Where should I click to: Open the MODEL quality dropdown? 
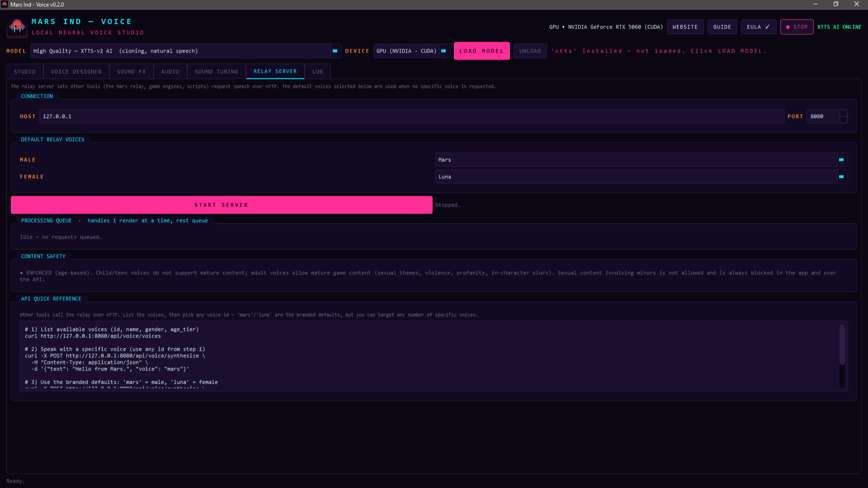[185, 51]
